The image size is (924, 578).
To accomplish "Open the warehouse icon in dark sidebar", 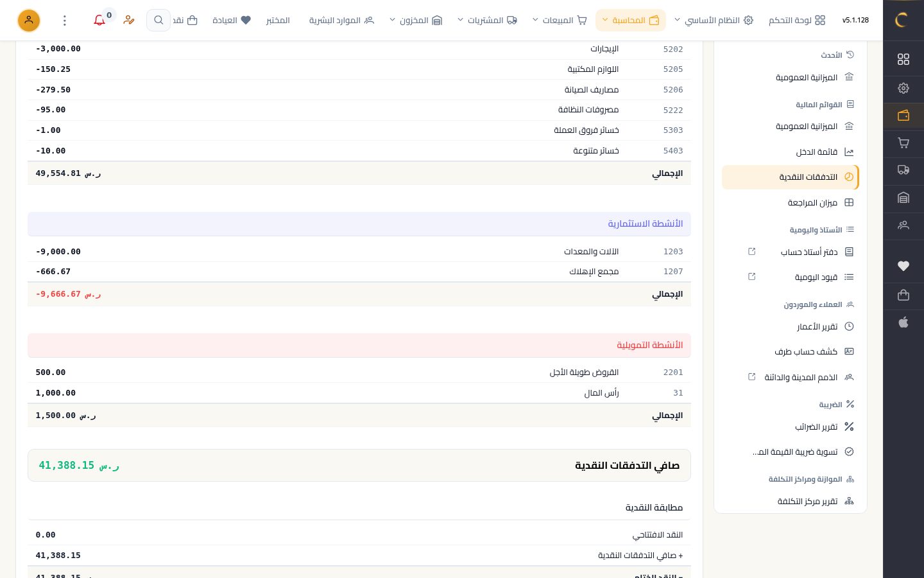I will [903, 198].
